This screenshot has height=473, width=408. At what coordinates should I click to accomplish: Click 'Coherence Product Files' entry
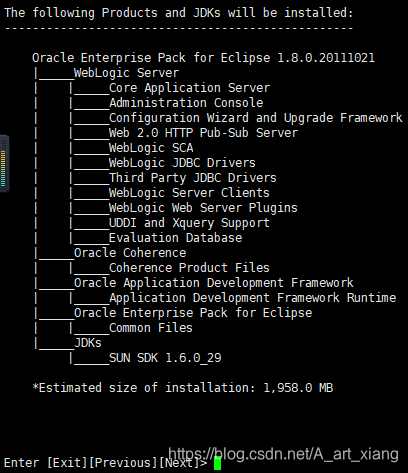pyautogui.click(x=189, y=268)
